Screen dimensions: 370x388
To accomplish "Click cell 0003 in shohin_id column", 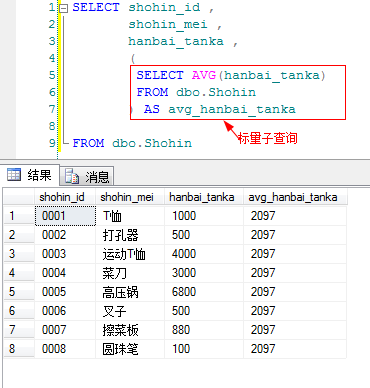I will (65, 254).
